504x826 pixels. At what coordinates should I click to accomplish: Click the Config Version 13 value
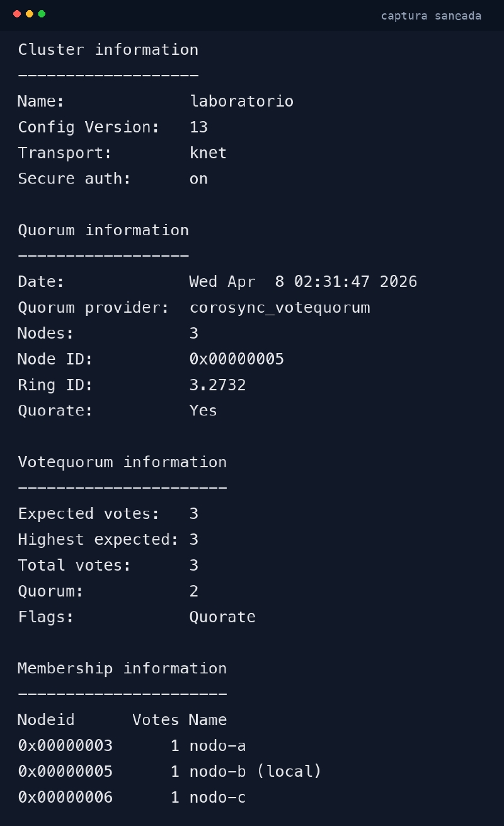pos(200,127)
